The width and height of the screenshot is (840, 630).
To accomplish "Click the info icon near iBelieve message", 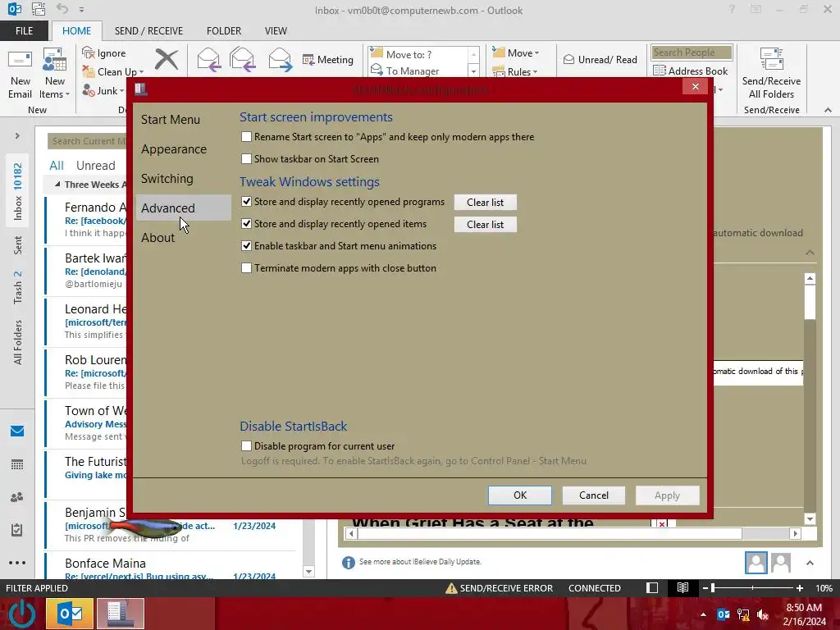I will pyautogui.click(x=348, y=562).
